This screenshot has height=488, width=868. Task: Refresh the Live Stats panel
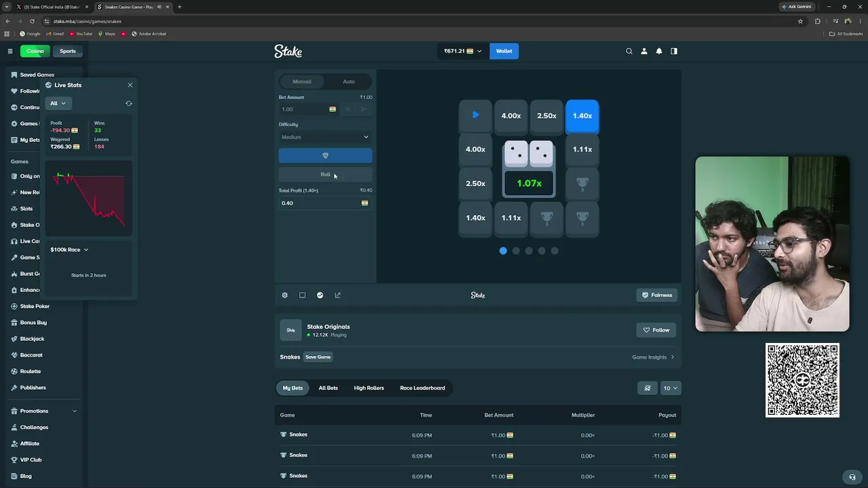pos(129,103)
